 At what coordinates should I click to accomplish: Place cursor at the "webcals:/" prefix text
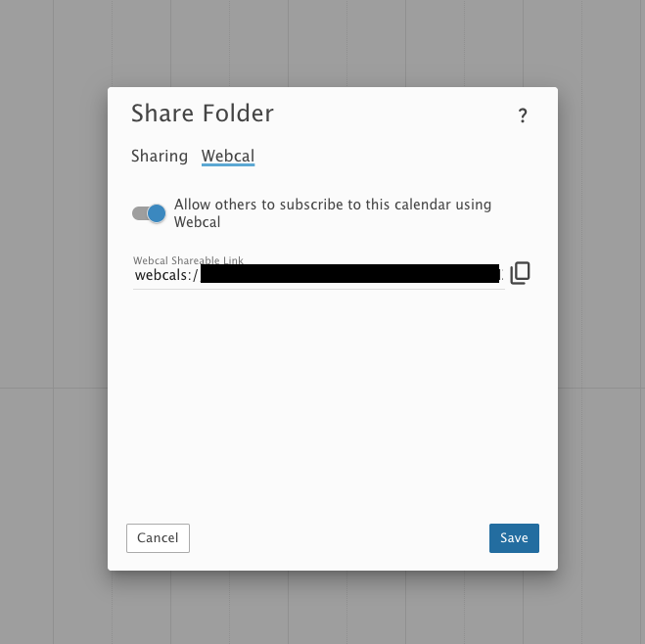click(x=165, y=276)
